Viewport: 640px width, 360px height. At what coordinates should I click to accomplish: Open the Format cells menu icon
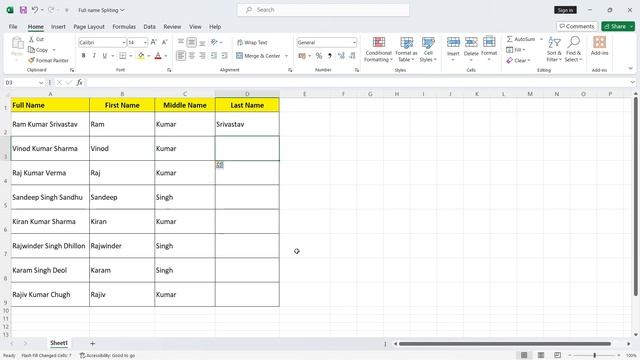point(489,42)
